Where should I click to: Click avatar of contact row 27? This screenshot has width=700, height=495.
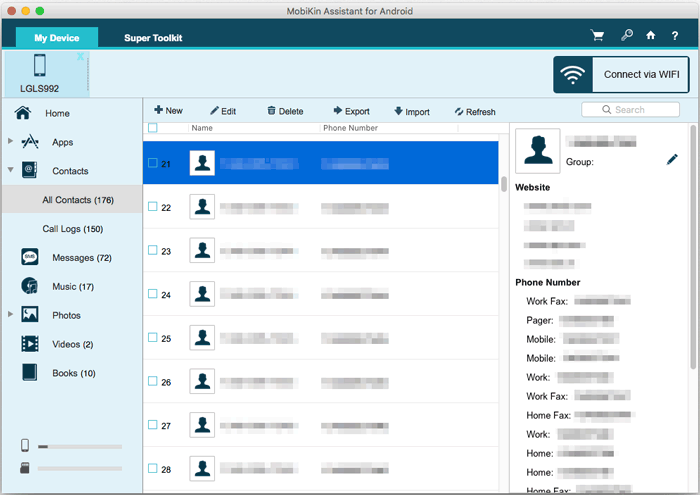[x=202, y=425]
